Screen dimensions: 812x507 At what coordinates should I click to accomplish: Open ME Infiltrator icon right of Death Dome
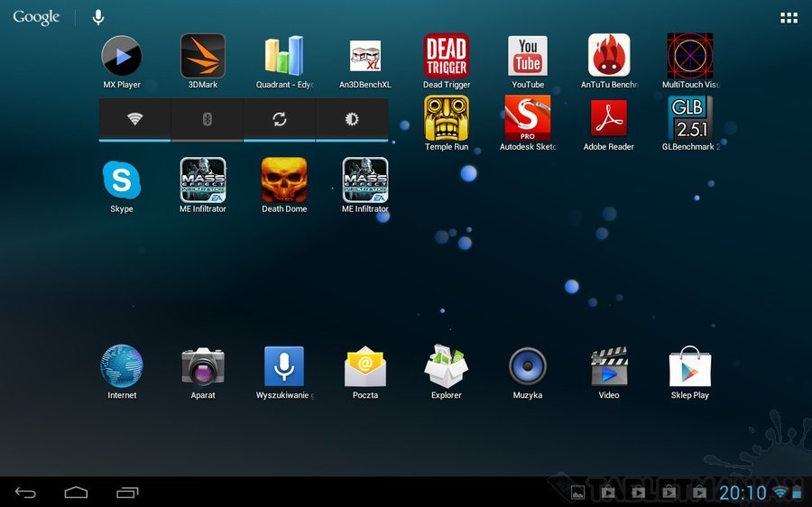pyautogui.click(x=365, y=180)
